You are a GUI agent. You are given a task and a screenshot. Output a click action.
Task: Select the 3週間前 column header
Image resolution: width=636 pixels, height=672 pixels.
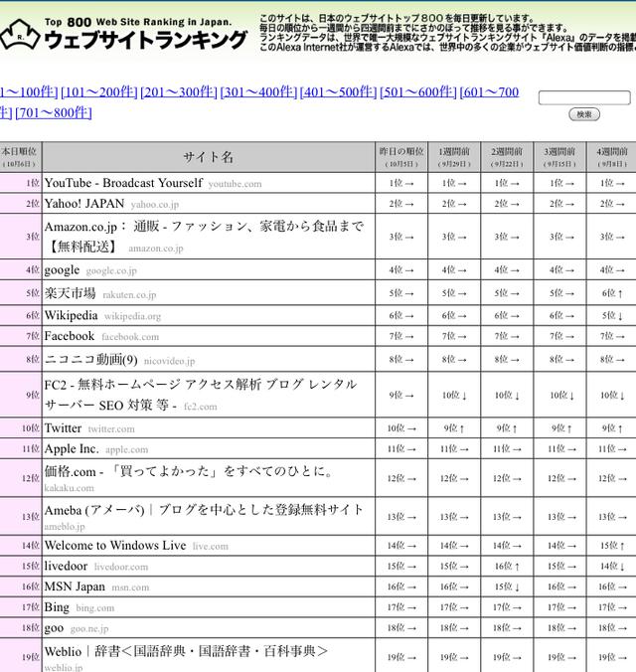point(559,157)
